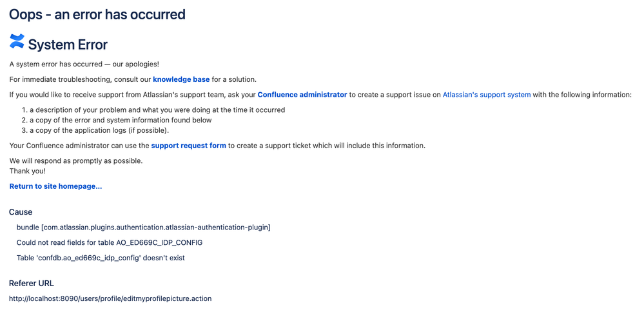This screenshot has height=310, width=644.
Task: Click the Referer URL heading
Action: click(x=32, y=283)
